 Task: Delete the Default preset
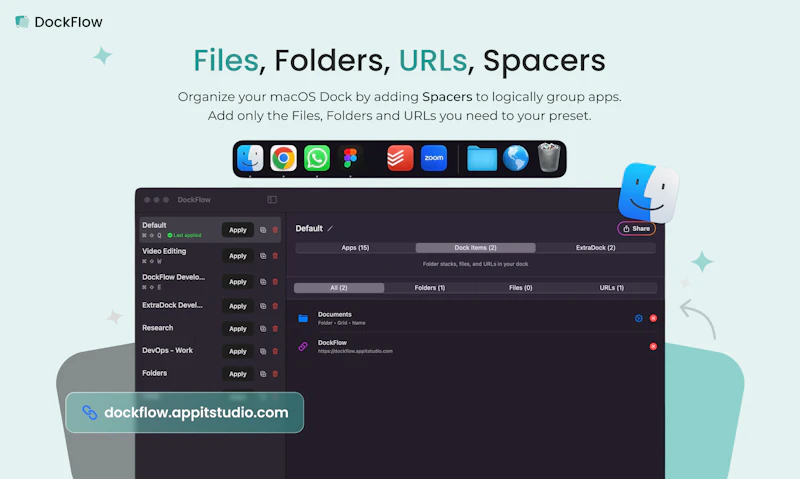pyautogui.click(x=276, y=230)
